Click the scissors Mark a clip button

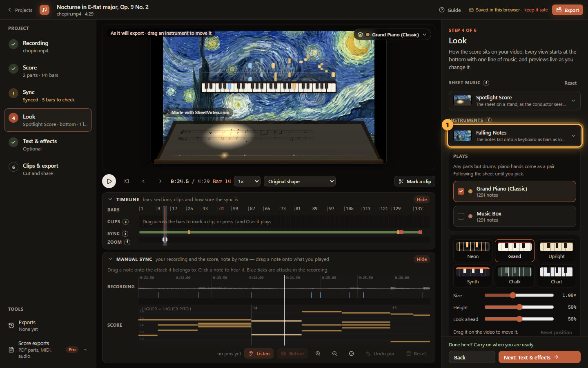[x=415, y=182]
